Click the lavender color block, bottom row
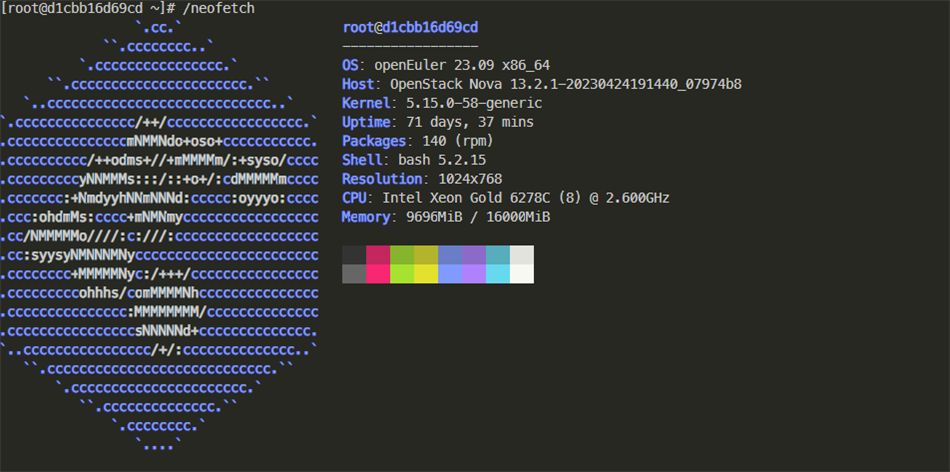This screenshot has width=950, height=472. (x=474, y=274)
